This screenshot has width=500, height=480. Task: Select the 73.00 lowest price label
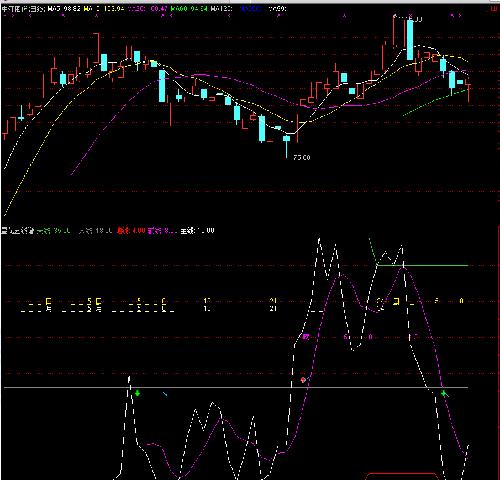[302, 157]
